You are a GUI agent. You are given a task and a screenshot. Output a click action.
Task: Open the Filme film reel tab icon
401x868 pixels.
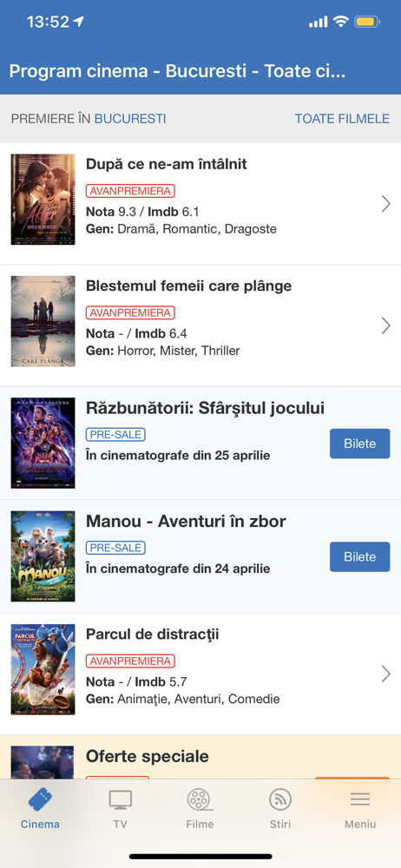pos(200,799)
